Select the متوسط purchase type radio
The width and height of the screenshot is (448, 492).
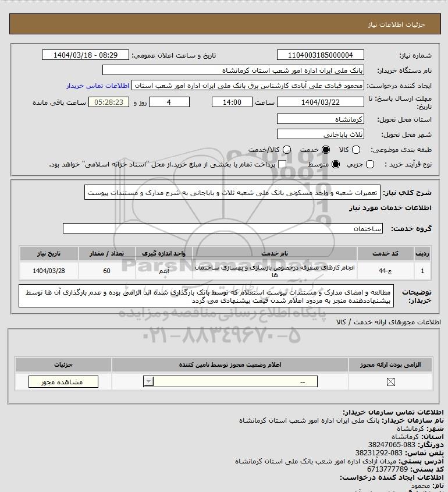(336, 164)
